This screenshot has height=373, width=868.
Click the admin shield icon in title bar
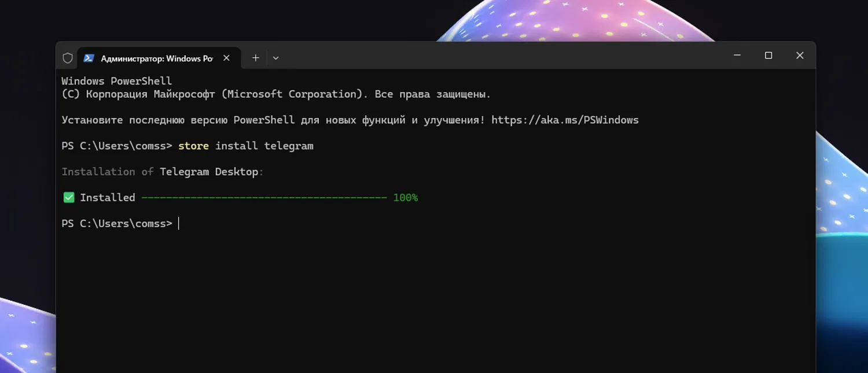tap(68, 58)
